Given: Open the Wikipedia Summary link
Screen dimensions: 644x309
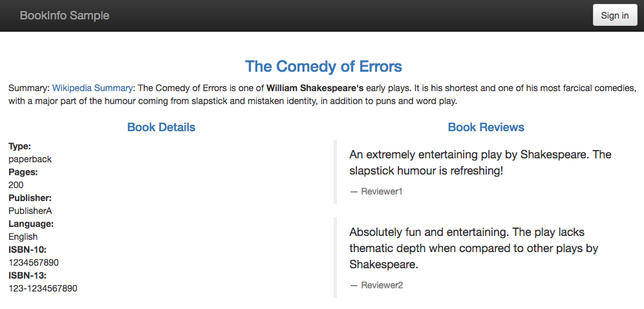Looking at the screenshot, I should 92,88.
